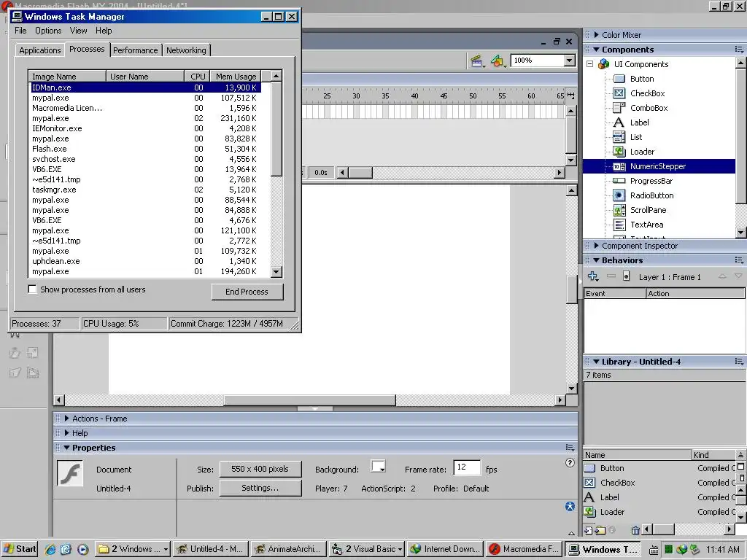Image resolution: width=747 pixels, height=560 pixels.
Task: Sort processes by Mem Usage column
Action: (236, 76)
